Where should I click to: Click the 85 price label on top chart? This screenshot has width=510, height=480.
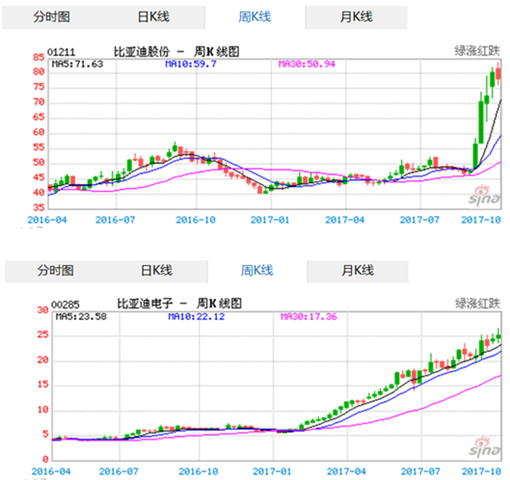[x=39, y=57]
